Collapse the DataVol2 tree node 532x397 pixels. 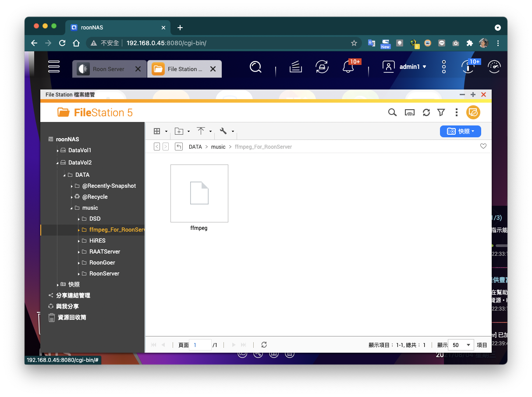[57, 163]
